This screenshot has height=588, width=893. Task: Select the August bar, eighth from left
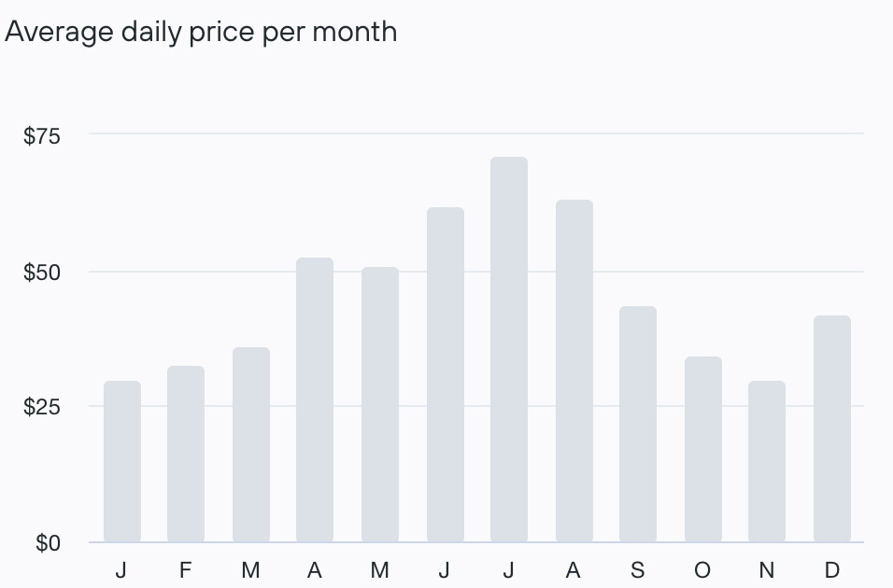574,371
